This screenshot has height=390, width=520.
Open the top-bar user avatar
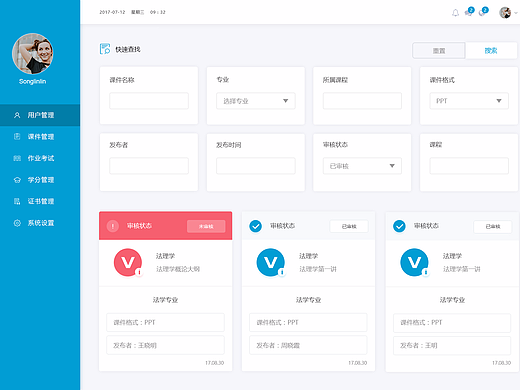point(505,13)
